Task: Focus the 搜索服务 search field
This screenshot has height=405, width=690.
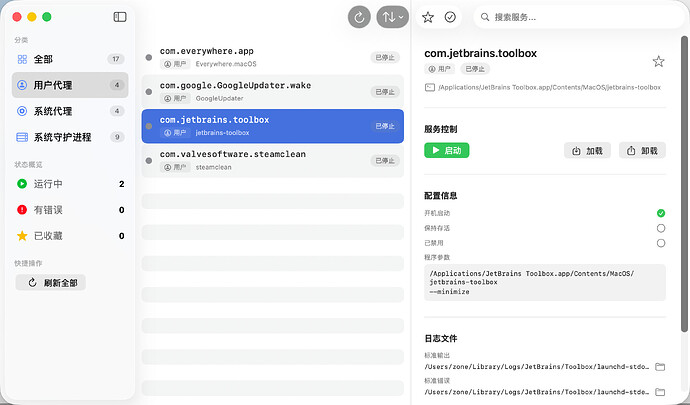Action: click(x=580, y=17)
